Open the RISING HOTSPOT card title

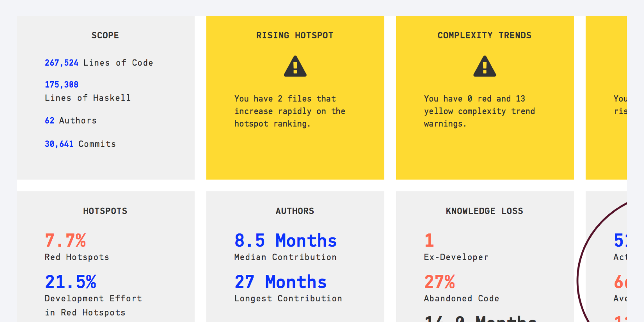[295, 35]
